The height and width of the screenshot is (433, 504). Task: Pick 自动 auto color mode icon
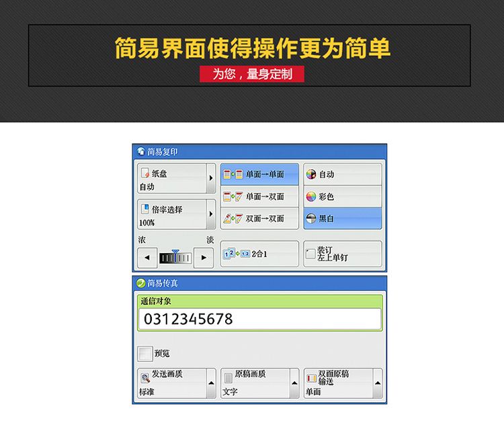click(311, 175)
